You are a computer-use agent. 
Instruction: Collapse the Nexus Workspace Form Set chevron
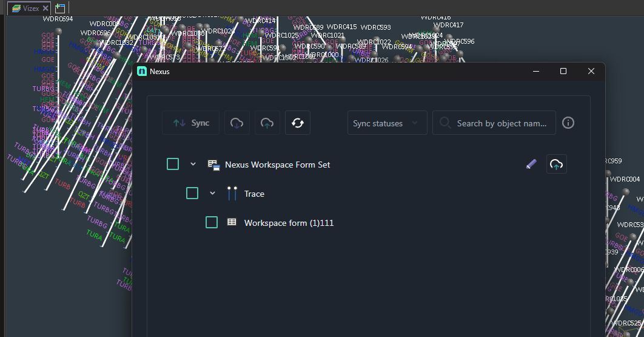click(x=193, y=164)
